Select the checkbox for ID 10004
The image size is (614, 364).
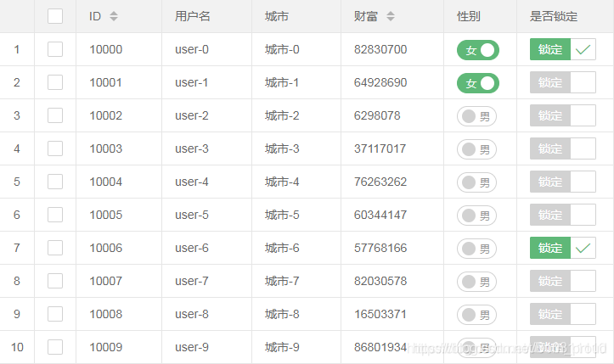tap(55, 182)
